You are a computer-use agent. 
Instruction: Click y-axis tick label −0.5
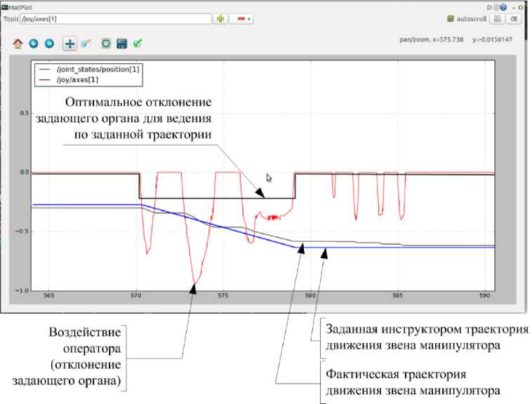[22, 231]
